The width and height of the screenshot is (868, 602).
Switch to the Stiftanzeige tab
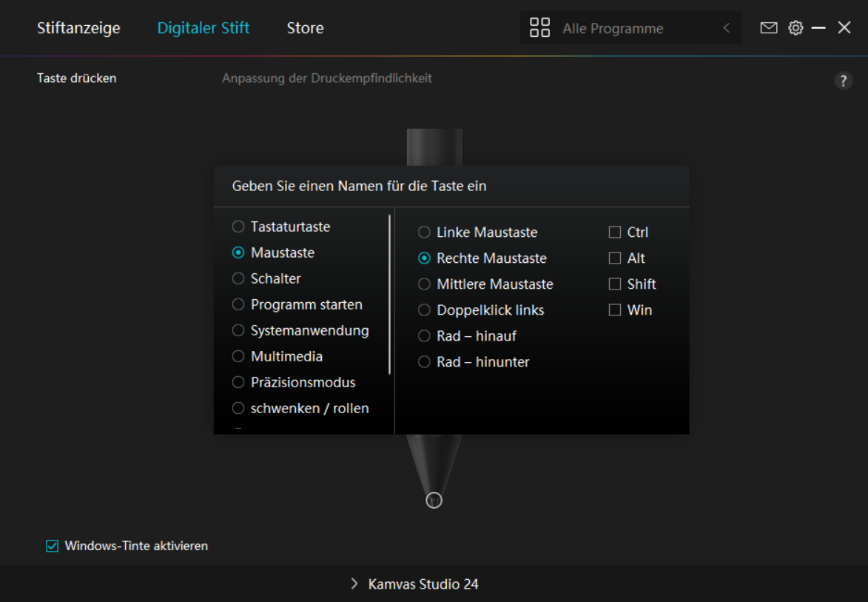[x=78, y=28]
